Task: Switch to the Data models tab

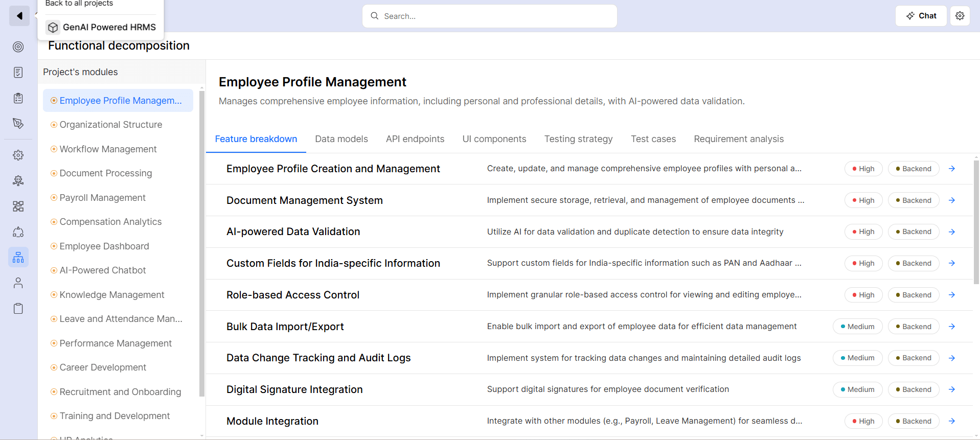Action: pyautogui.click(x=341, y=139)
